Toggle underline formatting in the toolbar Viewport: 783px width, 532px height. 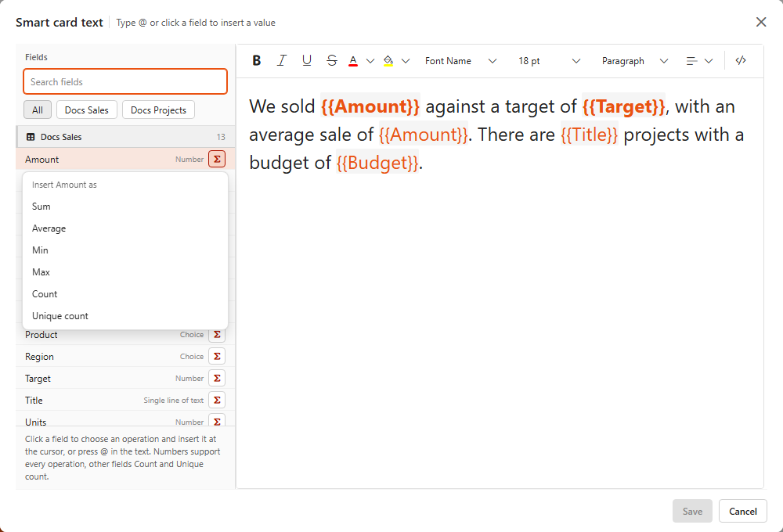point(307,61)
